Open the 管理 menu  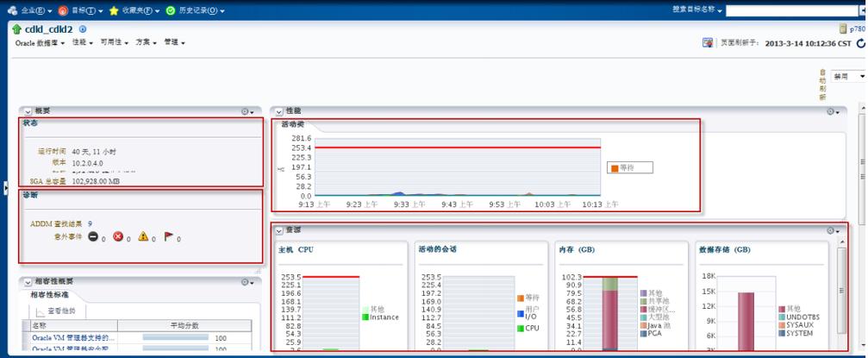174,42
